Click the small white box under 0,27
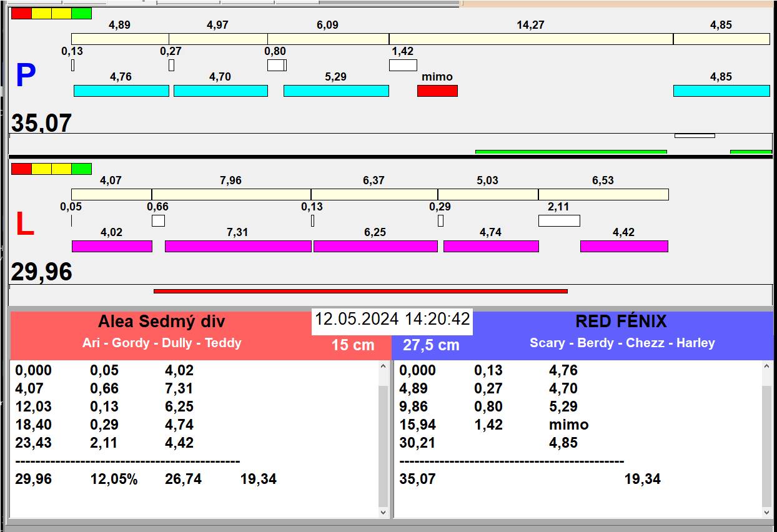Image resolution: width=777 pixels, height=532 pixels. click(172, 65)
